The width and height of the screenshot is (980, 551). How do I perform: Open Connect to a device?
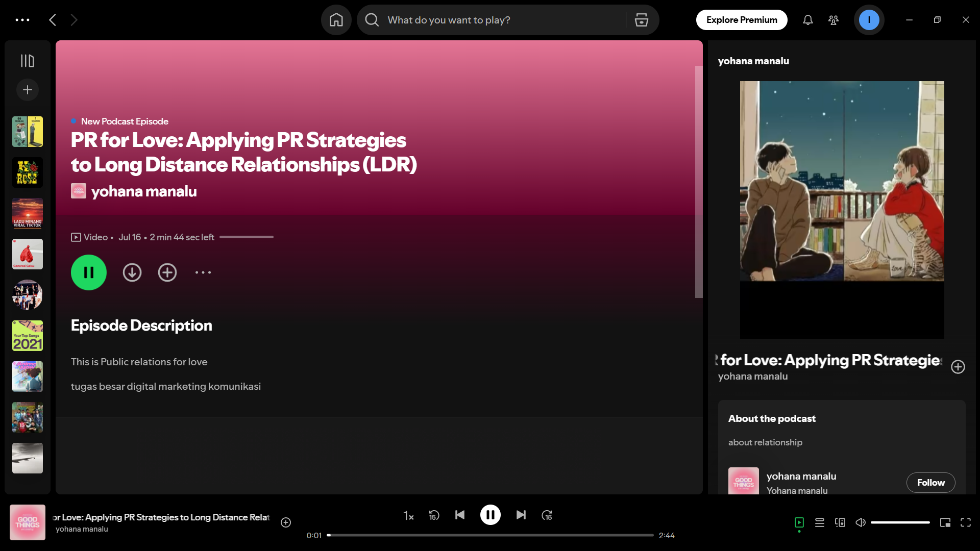pos(840,522)
